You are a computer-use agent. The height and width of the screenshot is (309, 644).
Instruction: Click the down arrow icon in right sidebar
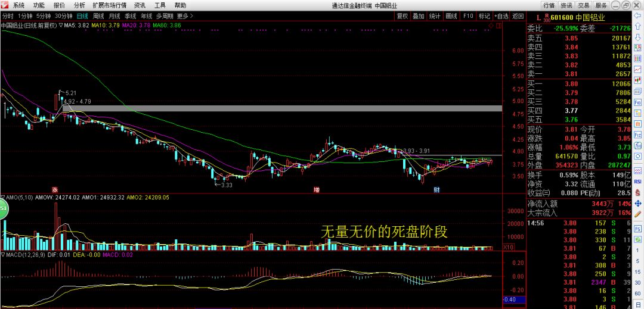tap(638, 38)
